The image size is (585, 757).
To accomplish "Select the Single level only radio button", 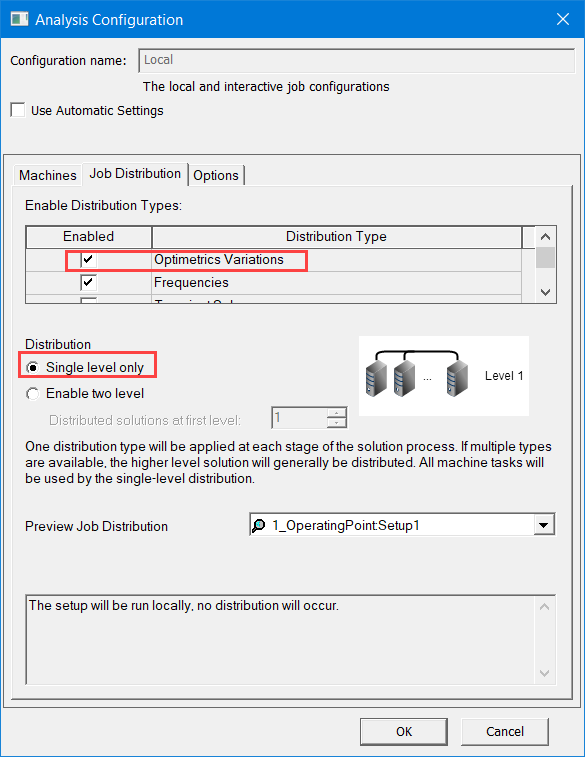I will click(x=32, y=367).
